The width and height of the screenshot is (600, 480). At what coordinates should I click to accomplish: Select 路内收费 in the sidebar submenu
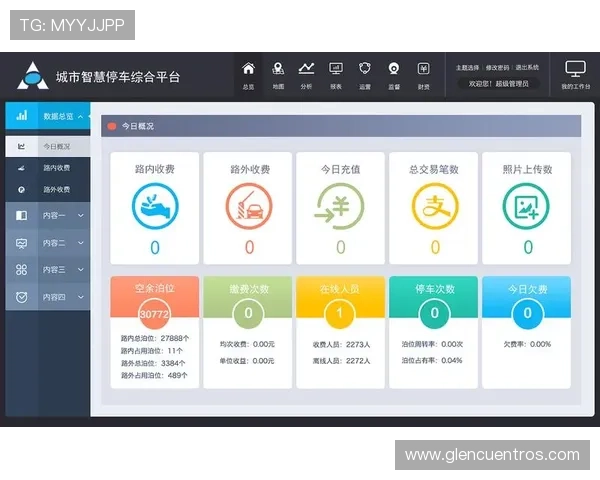(48, 168)
